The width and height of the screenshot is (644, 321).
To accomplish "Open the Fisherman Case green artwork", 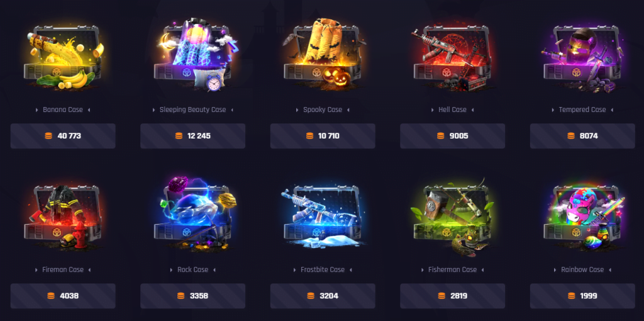I will [452, 217].
